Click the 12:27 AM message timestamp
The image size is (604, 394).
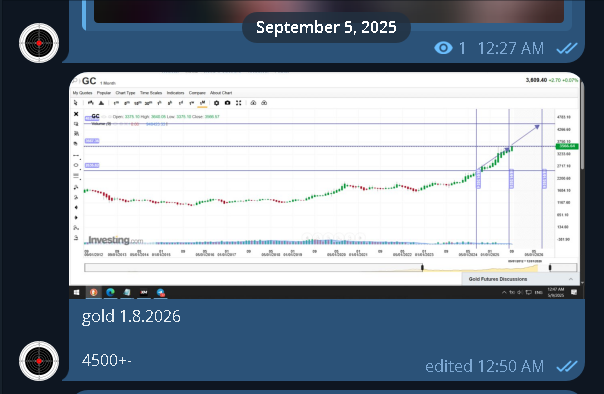(511, 49)
